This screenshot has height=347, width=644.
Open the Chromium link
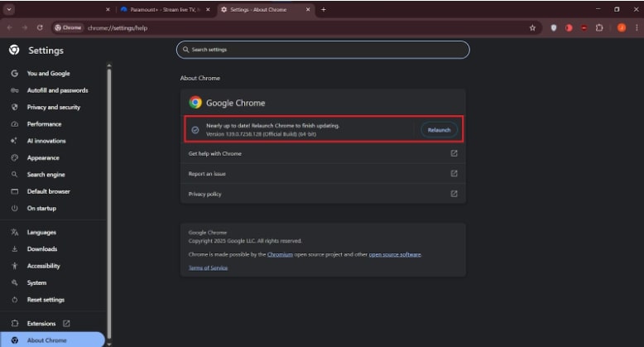280,254
